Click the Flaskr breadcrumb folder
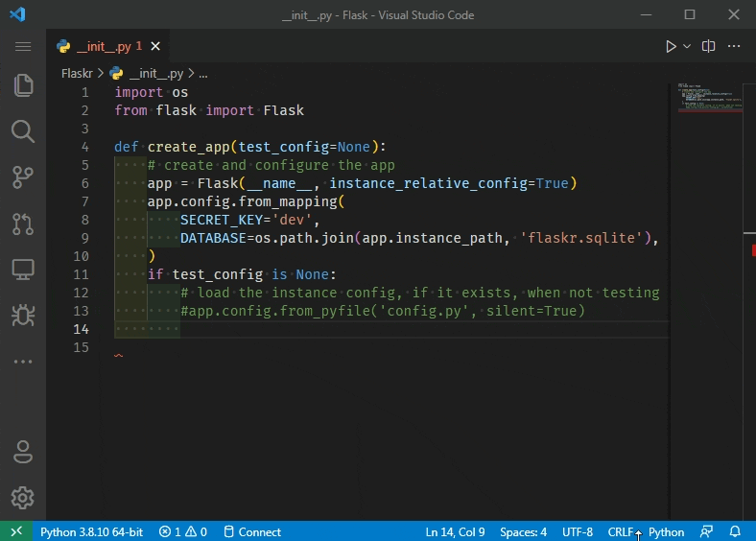Screen dimensions: 756x541 coord(77,73)
